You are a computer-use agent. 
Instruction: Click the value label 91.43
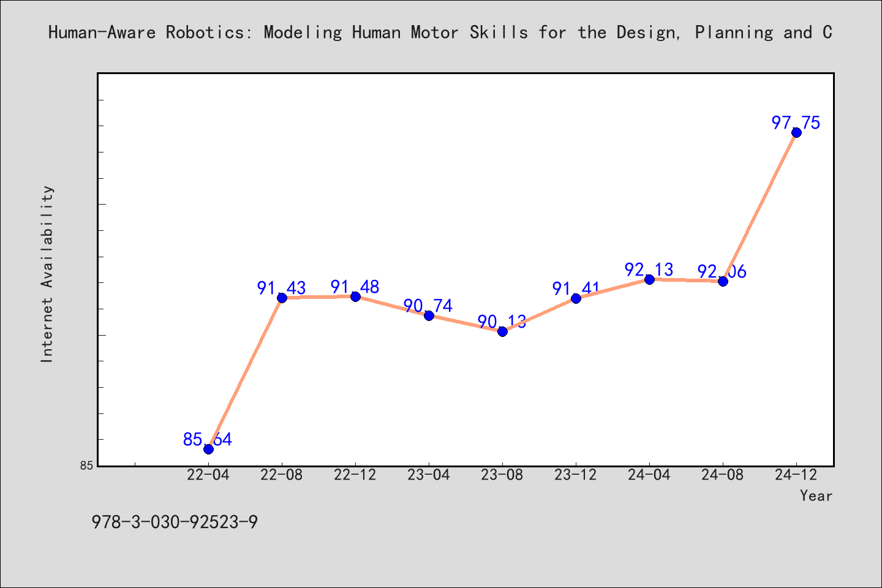(281, 288)
